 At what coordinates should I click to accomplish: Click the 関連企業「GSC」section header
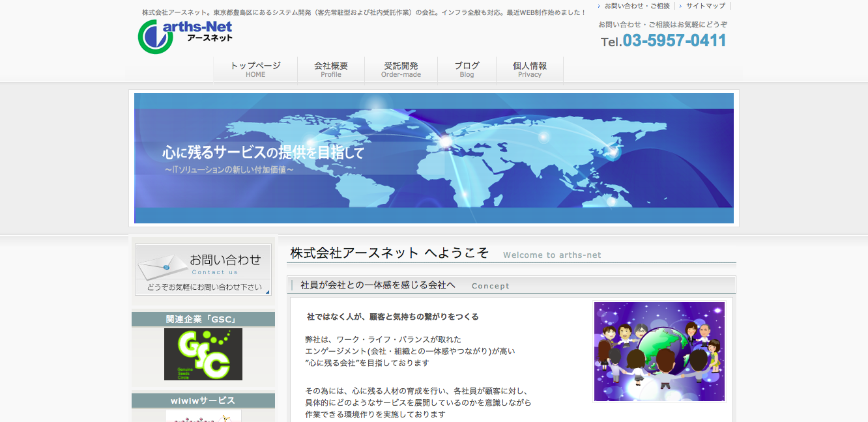point(203,319)
